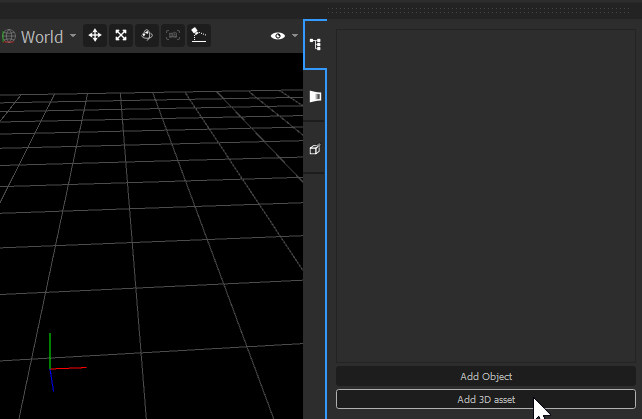642x419 pixels.
Task: Open the scene hierarchy tab
Action: point(315,45)
